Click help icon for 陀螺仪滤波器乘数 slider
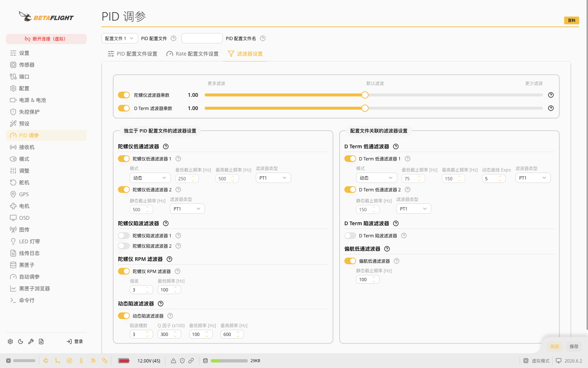This screenshot has width=588, height=368. (551, 95)
